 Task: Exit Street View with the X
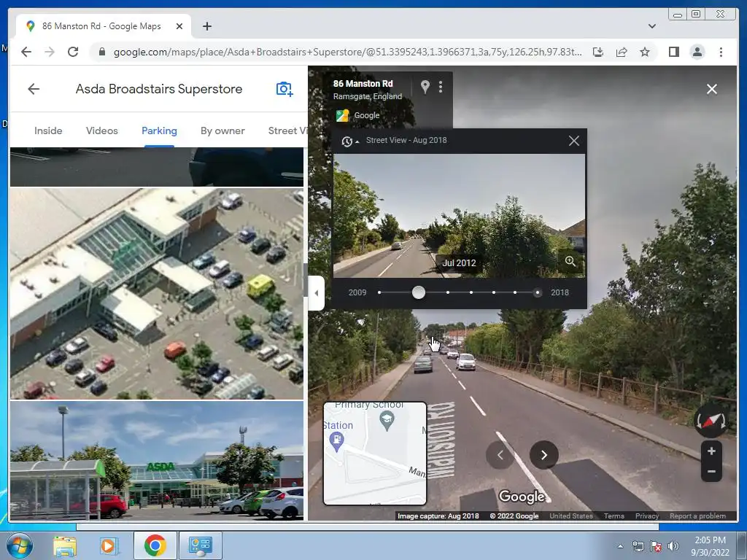pos(712,89)
